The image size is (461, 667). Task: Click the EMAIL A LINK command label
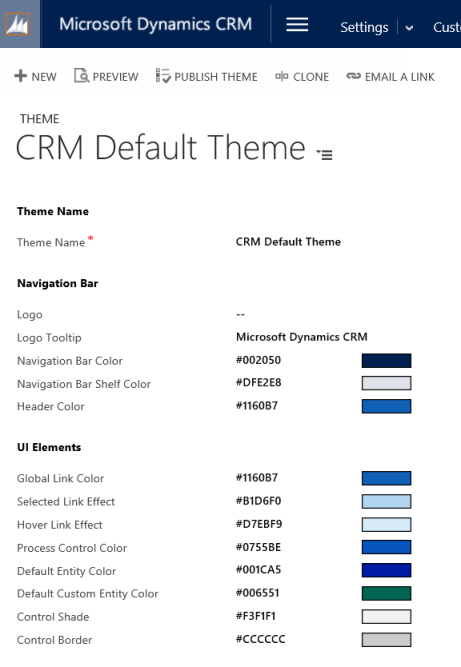(400, 77)
